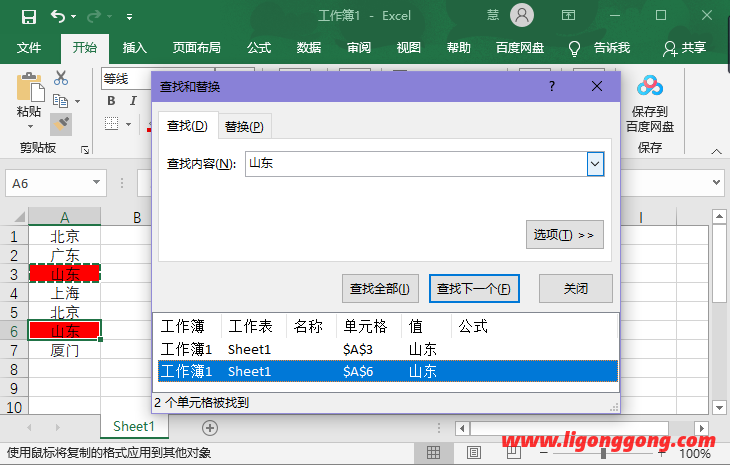Click the copy icon
Viewport: 730px width, 465px height.
pyautogui.click(x=60, y=101)
